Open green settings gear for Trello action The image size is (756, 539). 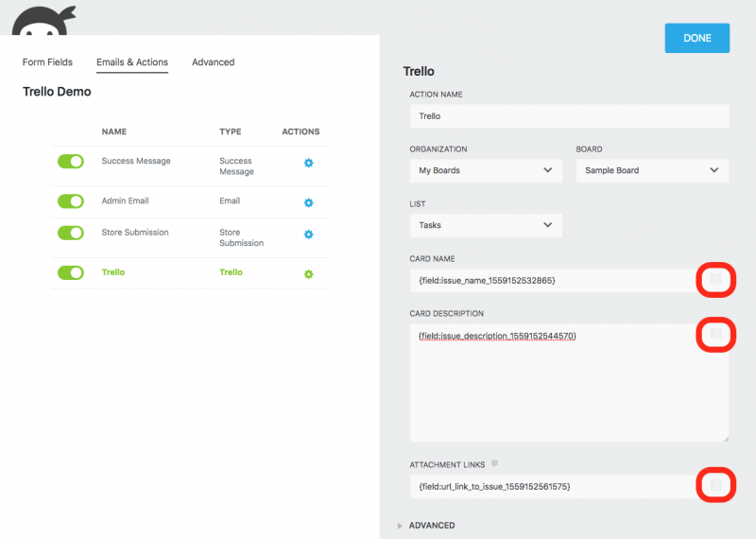(309, 274)
